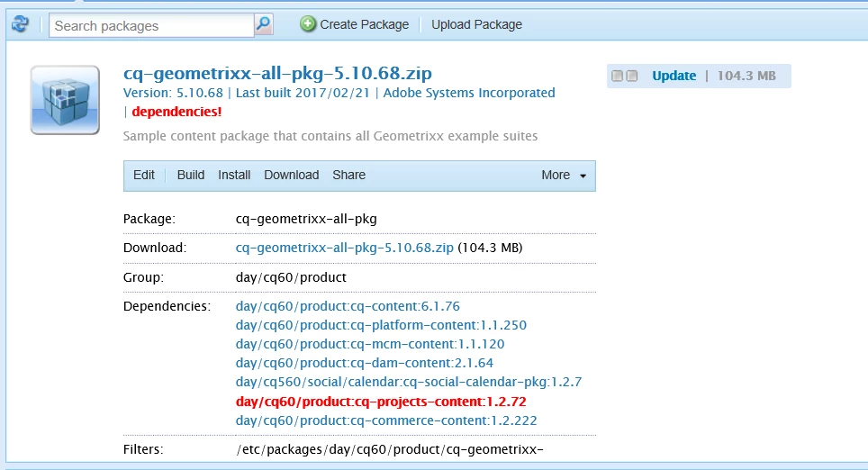Select the 104.3 MB size beside Update

[x=746, y=76]
